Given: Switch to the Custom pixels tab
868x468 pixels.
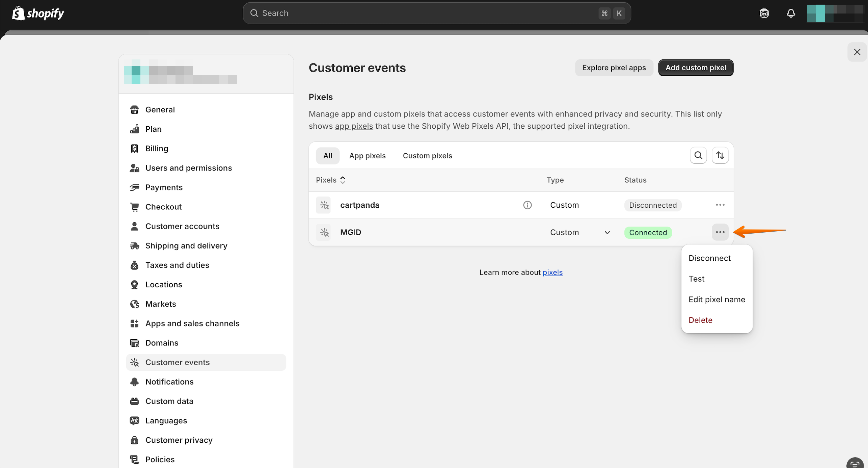Looking at the screenshot, I should click(x=427, y=156).
